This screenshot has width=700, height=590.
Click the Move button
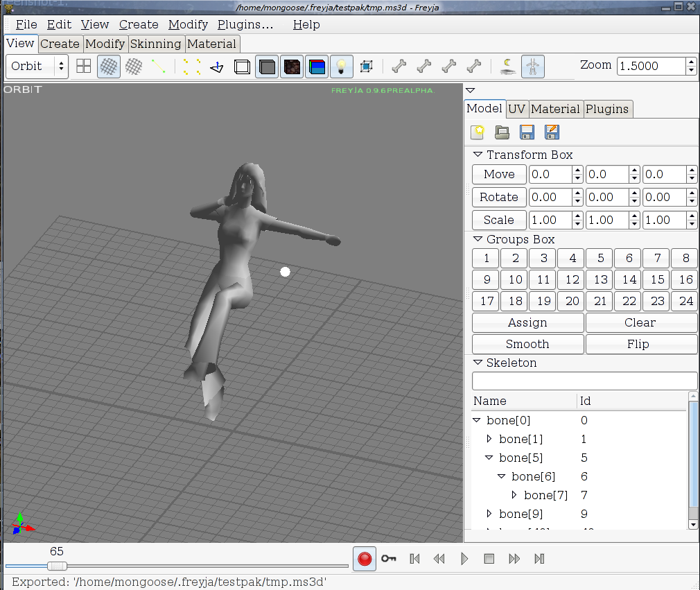499,174
